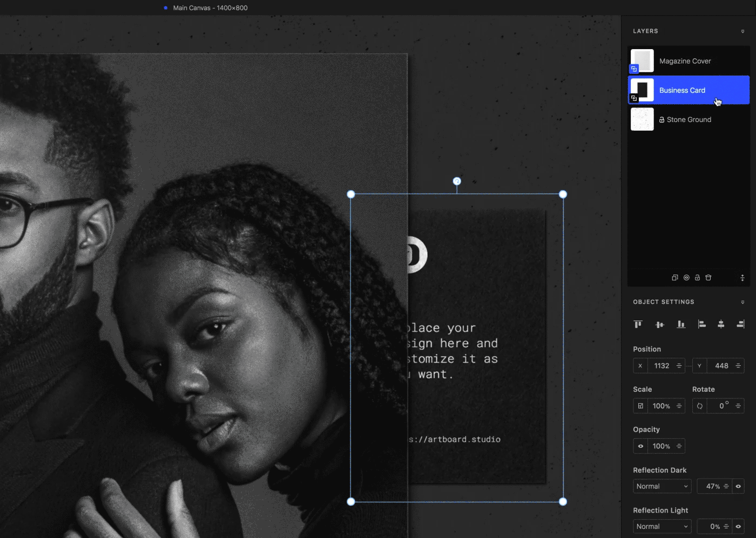Align object to left edge

click(701, 324)
